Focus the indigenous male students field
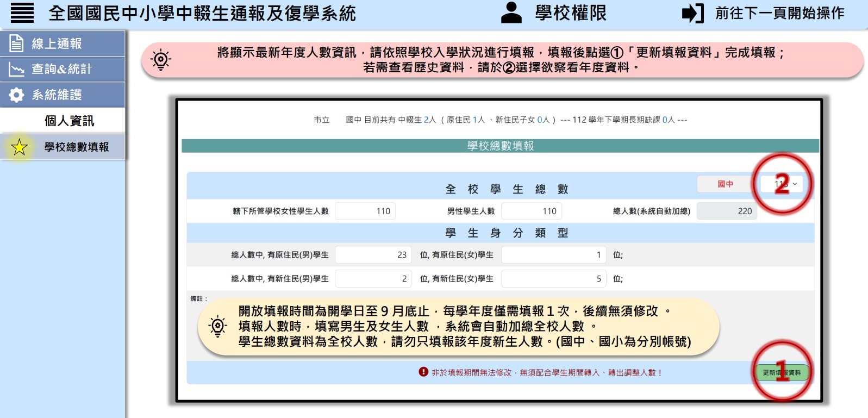This screenshot has height=418, width=868. (372, 254)
